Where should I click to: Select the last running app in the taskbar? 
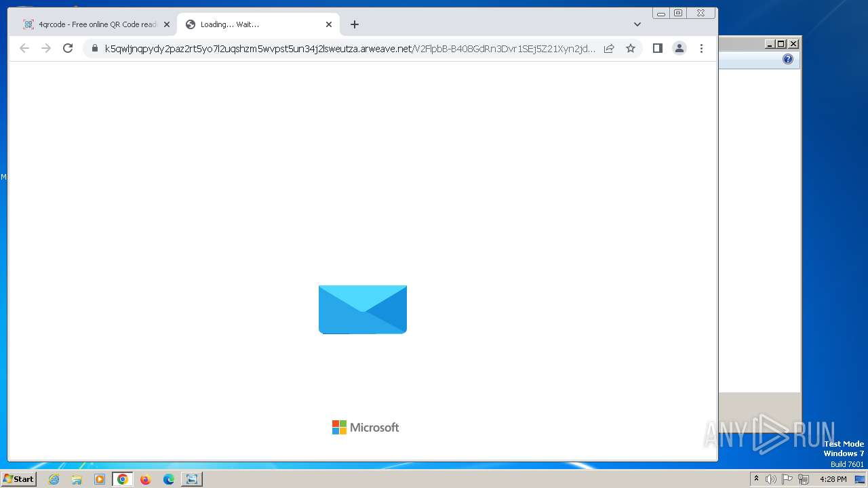[192, 479]
